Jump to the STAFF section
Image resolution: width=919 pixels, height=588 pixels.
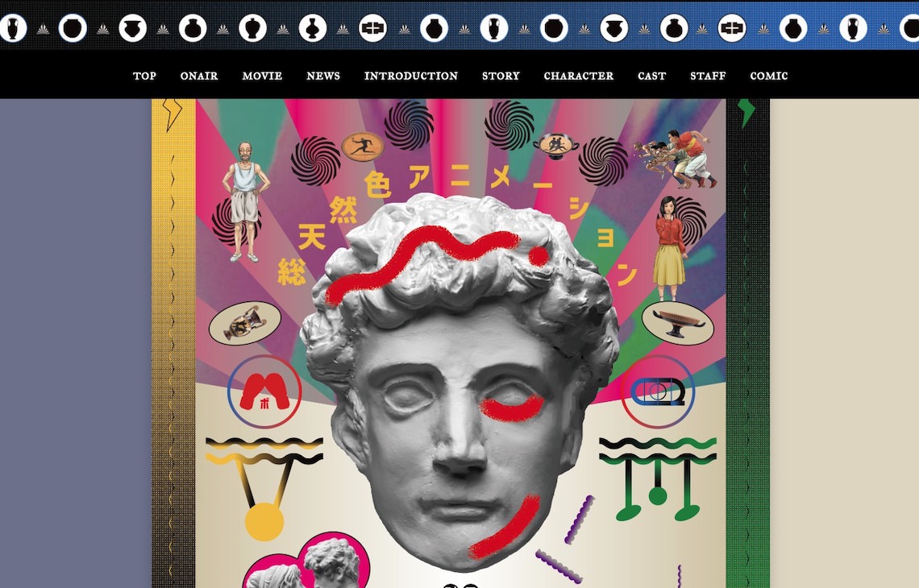pyautogui.click(x=708, y=76)
